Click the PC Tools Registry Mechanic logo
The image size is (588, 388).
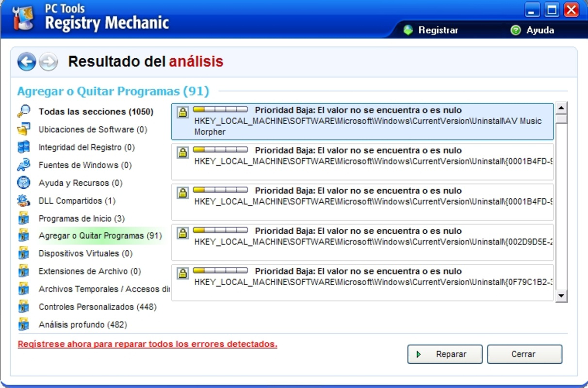[x=23, y=18]
